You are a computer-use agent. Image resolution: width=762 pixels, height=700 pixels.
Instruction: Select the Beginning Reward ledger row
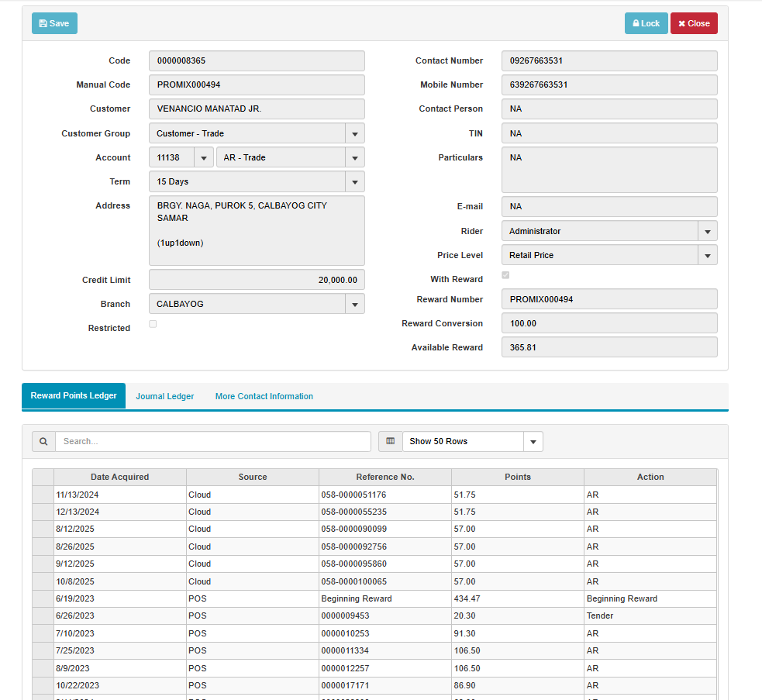point(357,598)
